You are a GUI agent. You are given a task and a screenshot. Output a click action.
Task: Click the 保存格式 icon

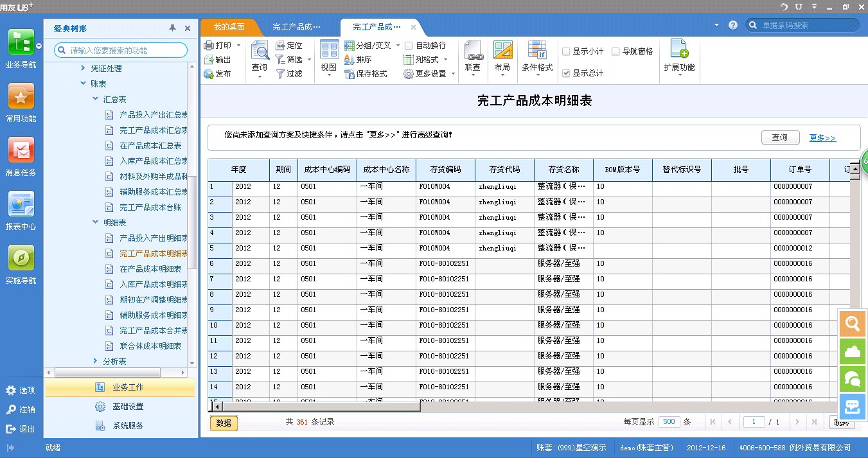[x=350, y=74]
